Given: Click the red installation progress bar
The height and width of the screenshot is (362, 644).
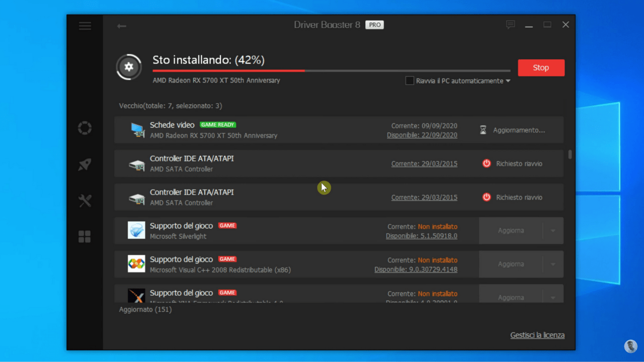Looking at the screenshot, I should 229,71.
